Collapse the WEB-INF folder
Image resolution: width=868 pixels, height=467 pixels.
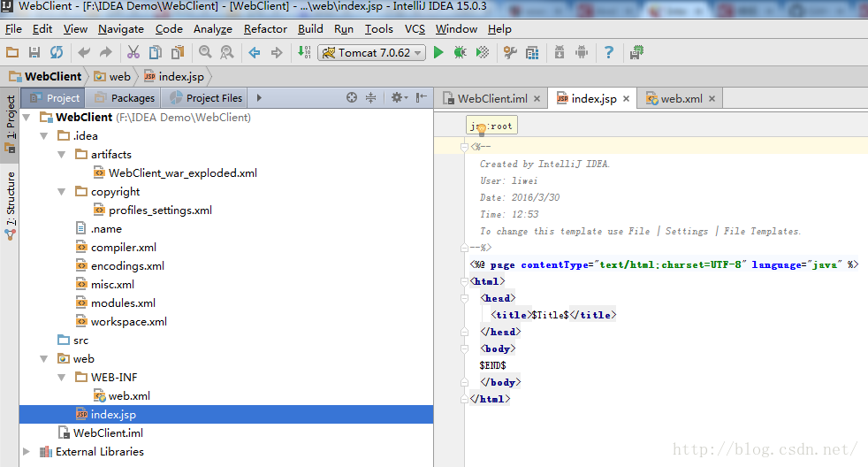click(x=62, y=378)
